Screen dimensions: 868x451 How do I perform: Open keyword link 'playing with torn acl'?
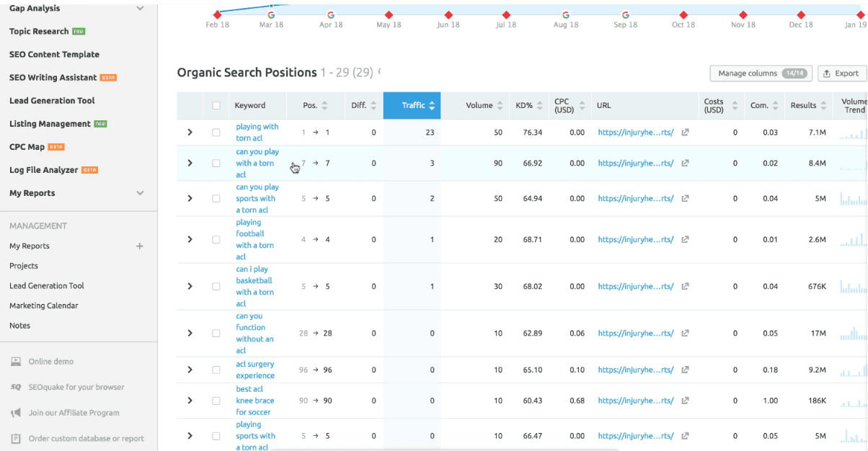pyautogui.click(x=257, y=133)
